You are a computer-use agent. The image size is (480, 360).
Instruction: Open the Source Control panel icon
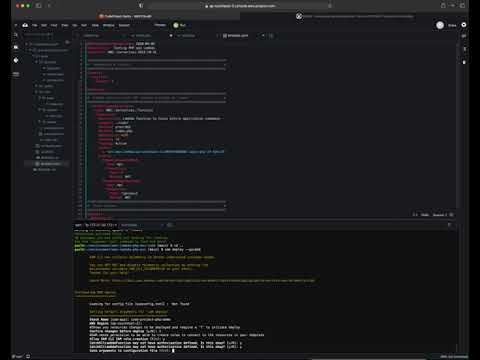pyautogui.click(x=16, y=60)
